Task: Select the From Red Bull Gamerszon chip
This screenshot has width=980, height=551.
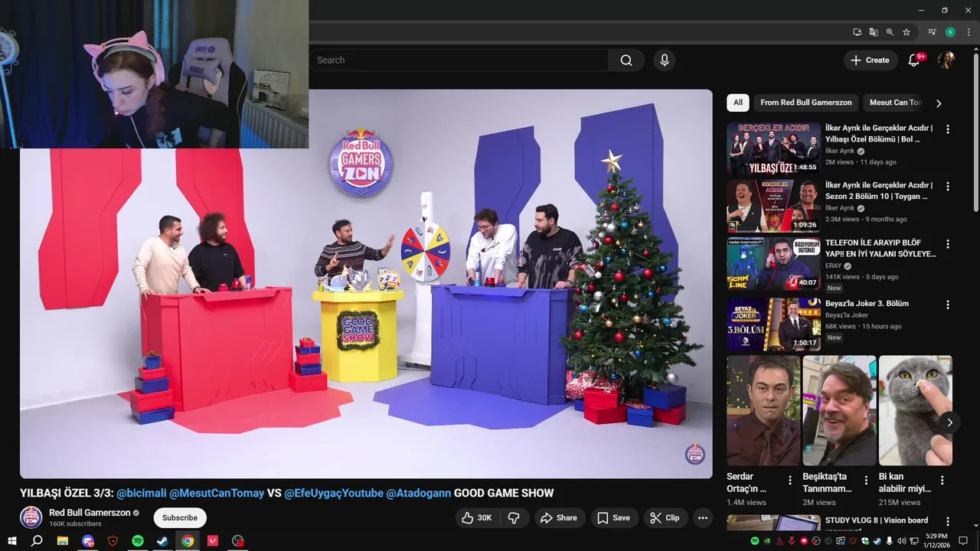Action: click(x=806, y=103)
